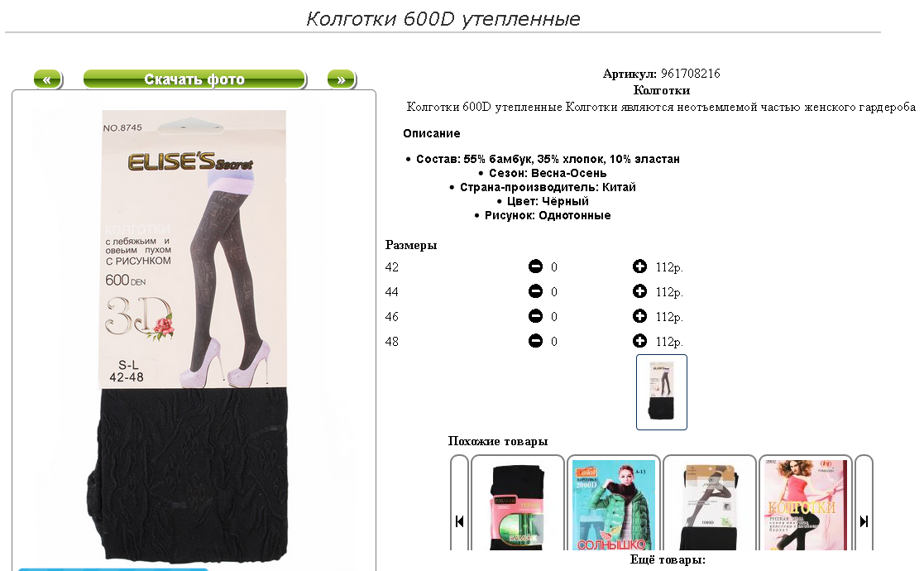Viewport: 924px width, 571px height.
Task: Open the pink Колготки package similar product
Action: pos(806,505)
